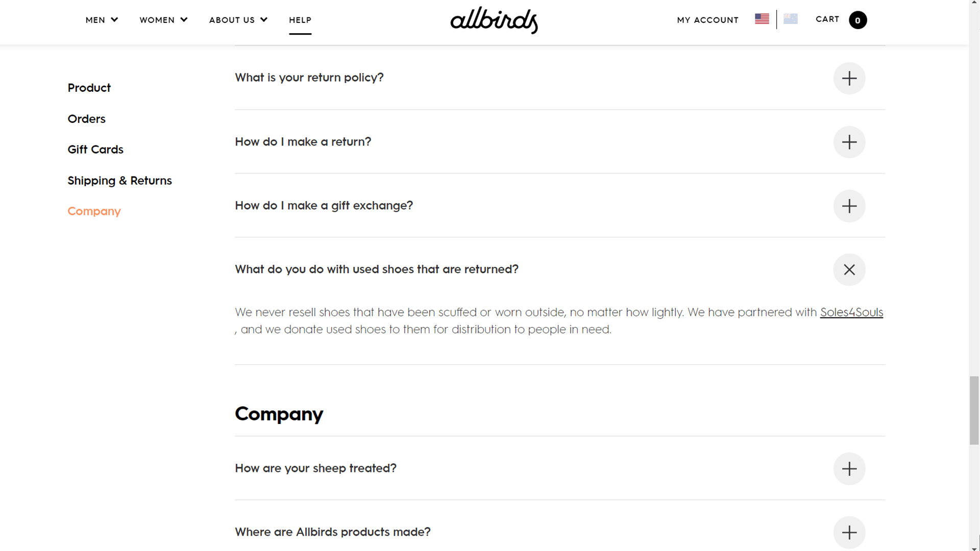Viewport: 980px width, 551px height.
Task: Click the second country flag icon
Action: 791,19
